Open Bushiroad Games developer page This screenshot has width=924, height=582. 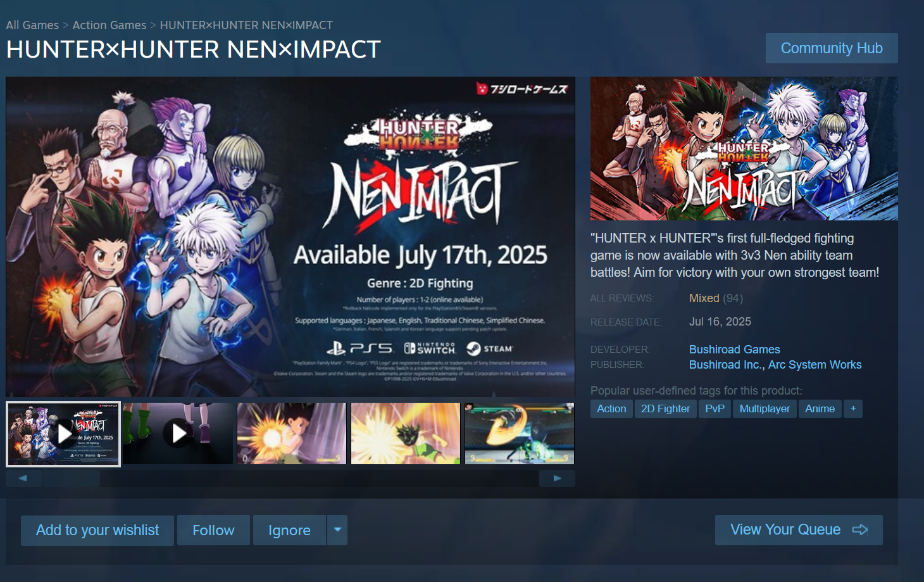point(734,350)
